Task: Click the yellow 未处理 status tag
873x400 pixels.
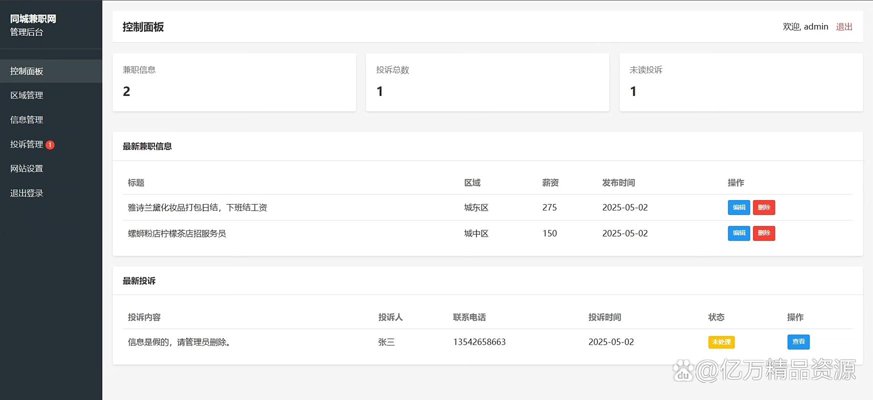Action: pos(722,342)
